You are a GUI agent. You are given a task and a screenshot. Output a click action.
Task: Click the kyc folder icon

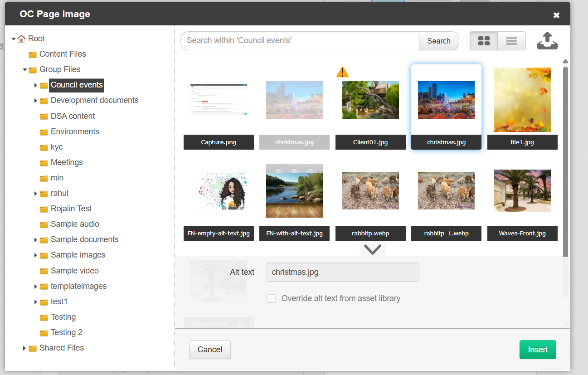(44, 146)
